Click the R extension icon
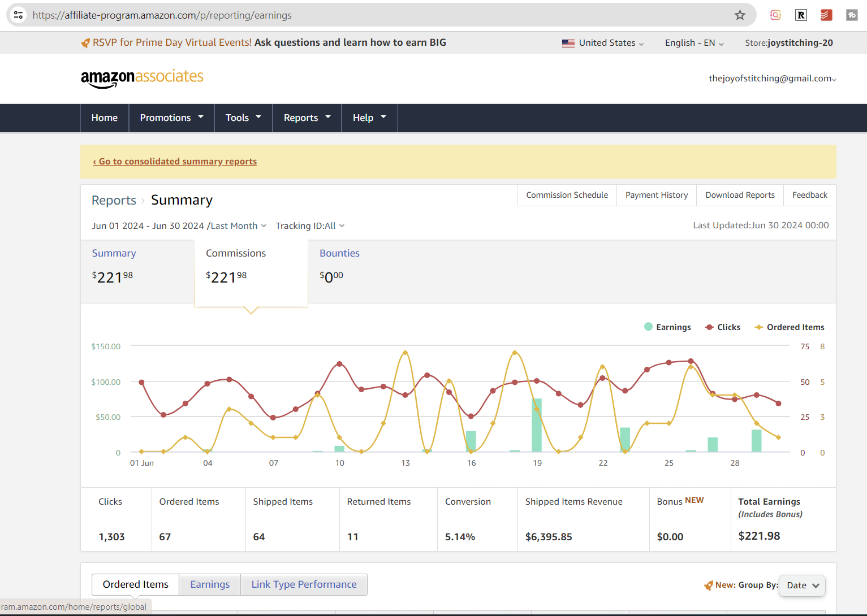867x616 pixels. click(801, 15)
